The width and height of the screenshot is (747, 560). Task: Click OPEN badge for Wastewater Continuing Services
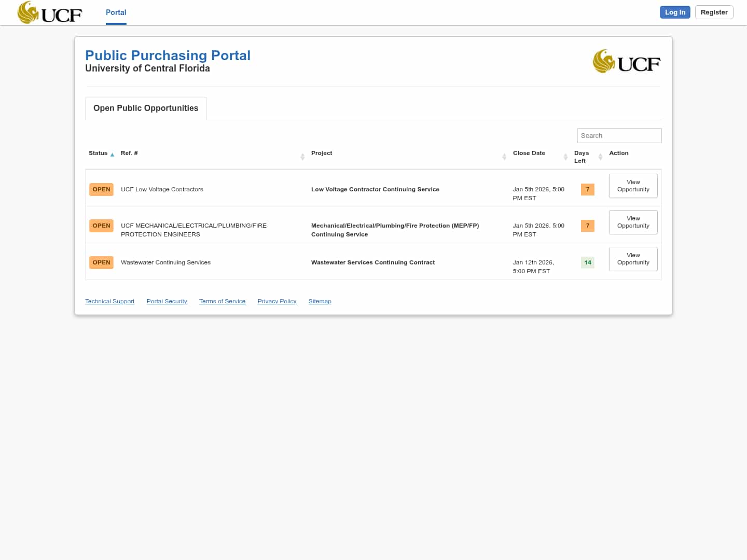[x=101, y=262]
